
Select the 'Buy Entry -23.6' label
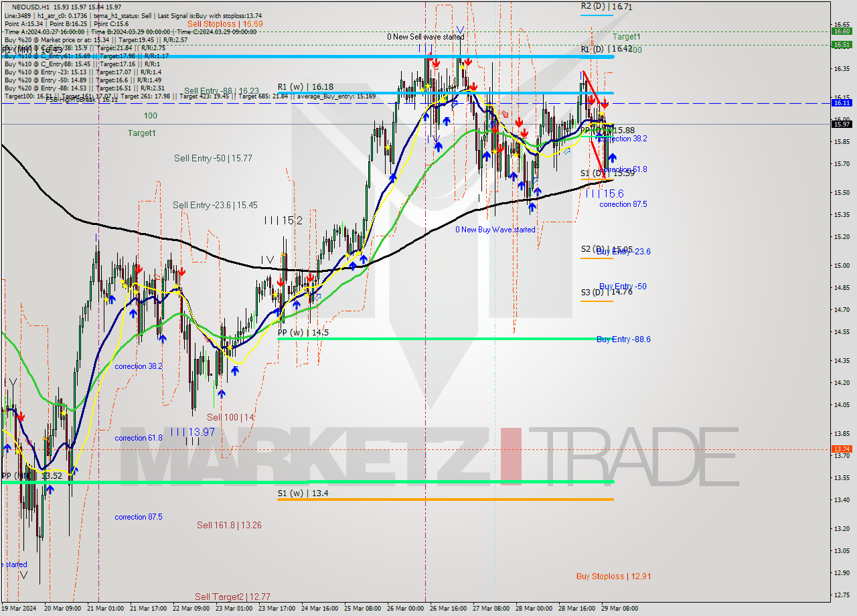pyautogui.click(x=623, y=252)
